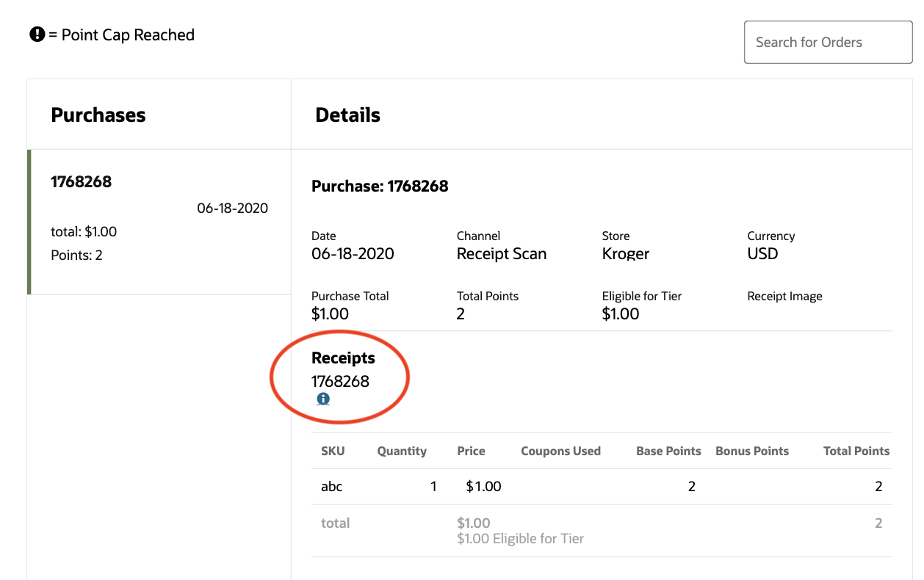Click the Point Cap Reached exclamation icon
924x580 pixels.
click(37, 35)
